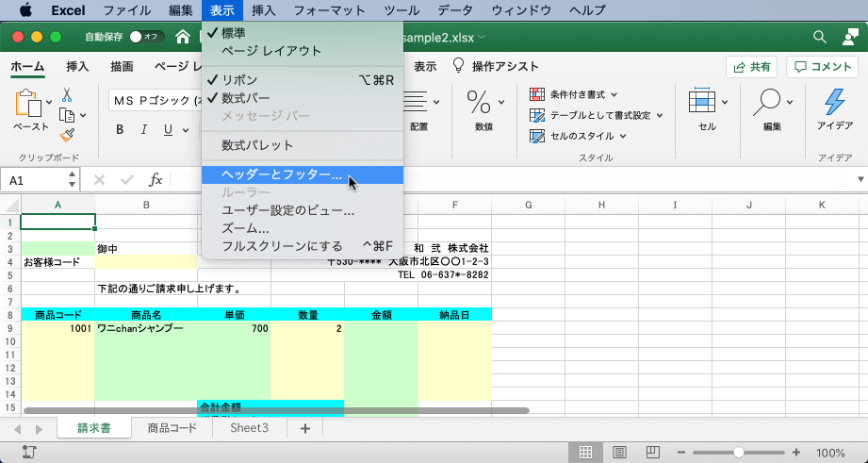
Task: Click the user account icon
Action: pos(850,37)
